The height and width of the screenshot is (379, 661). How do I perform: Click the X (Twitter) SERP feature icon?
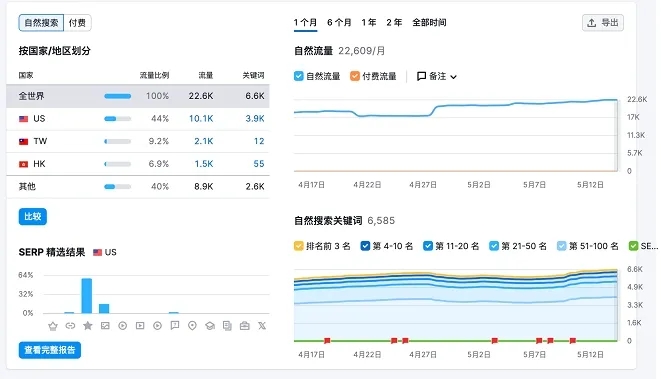point(262,326)
